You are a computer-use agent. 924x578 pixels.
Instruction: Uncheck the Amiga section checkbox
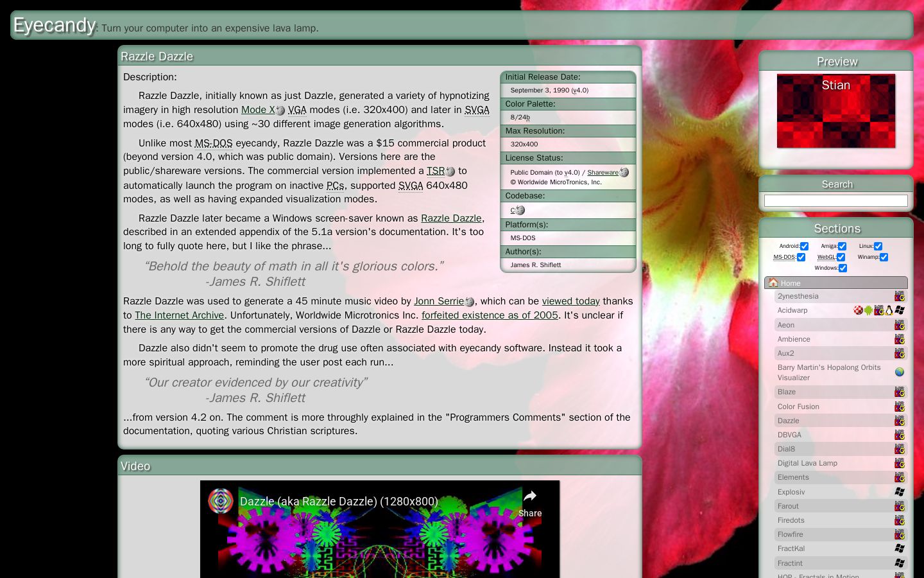(x=842, y=246)
